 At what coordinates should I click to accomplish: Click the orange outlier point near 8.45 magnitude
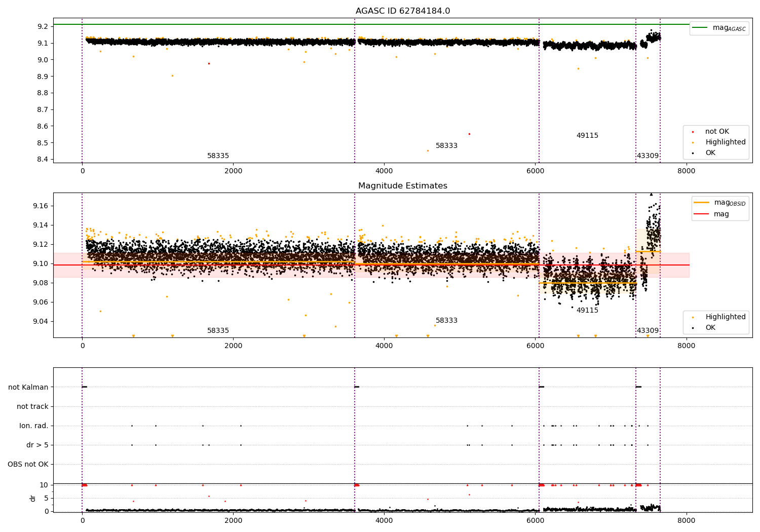tap(428, 150)
